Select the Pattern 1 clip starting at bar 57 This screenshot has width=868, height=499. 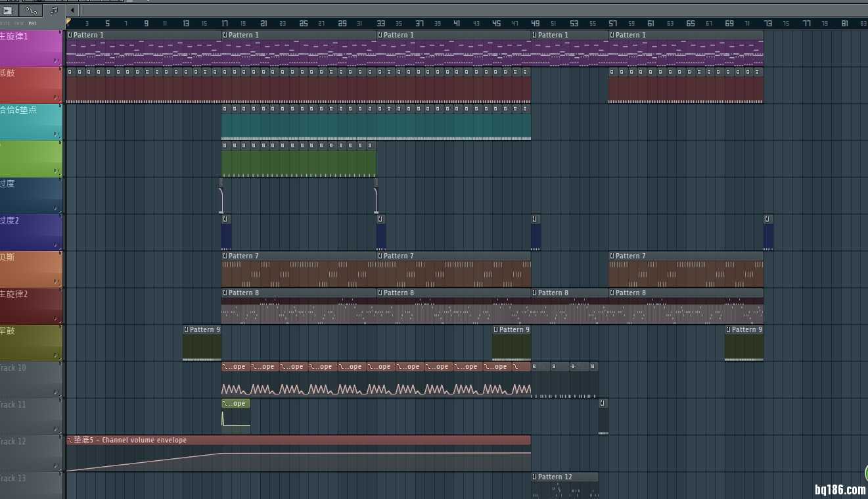coord(686,48)
